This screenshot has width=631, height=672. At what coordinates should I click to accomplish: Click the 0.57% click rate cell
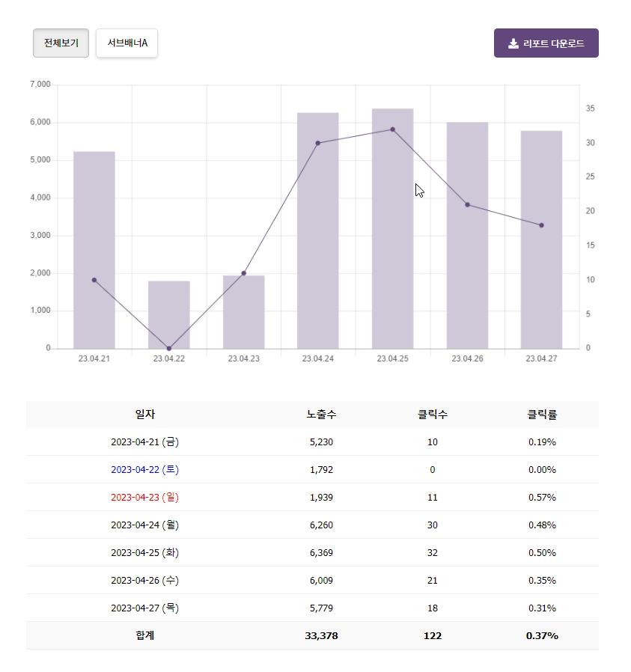click(542, 497)
